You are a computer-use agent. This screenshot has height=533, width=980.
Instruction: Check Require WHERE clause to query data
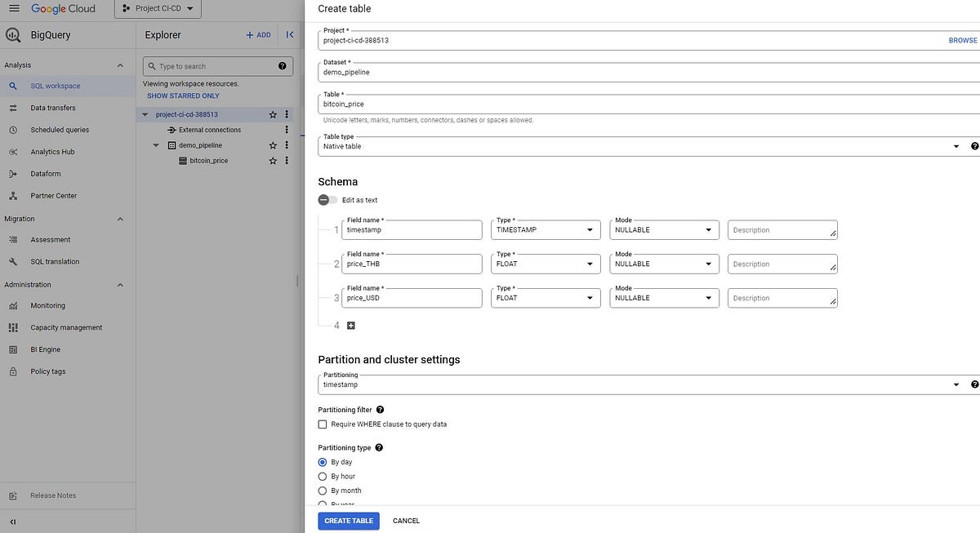coord(323,424)
